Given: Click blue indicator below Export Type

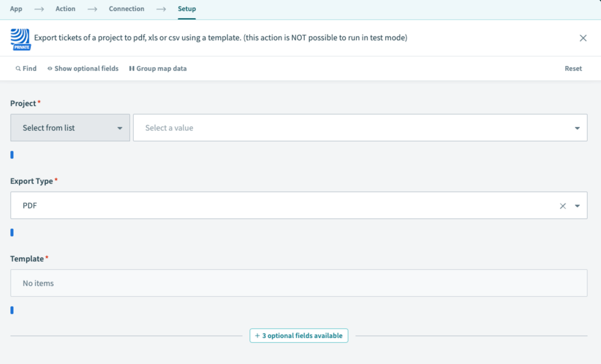Looking at the screenshot, I should [x=12, y=233].
